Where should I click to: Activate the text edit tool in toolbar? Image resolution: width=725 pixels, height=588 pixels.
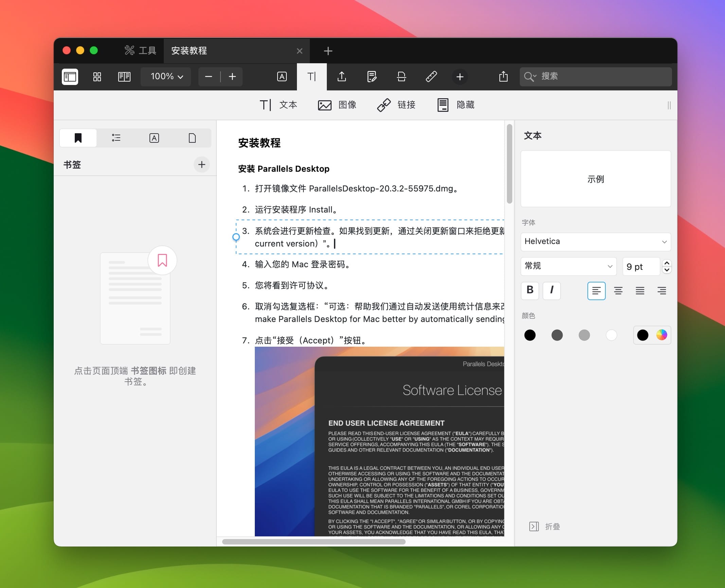tap(312, 76)
